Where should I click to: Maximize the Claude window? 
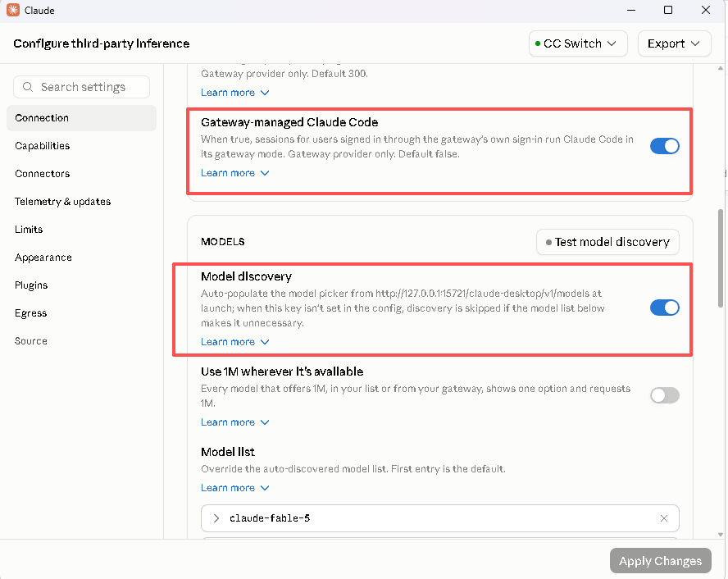pos(668,10)
